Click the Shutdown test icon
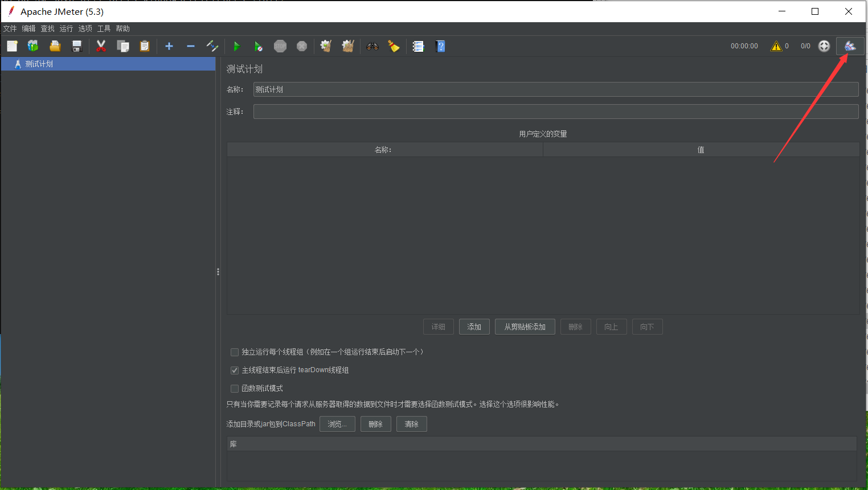The image size is (868, 490). (x=302, y=46)
